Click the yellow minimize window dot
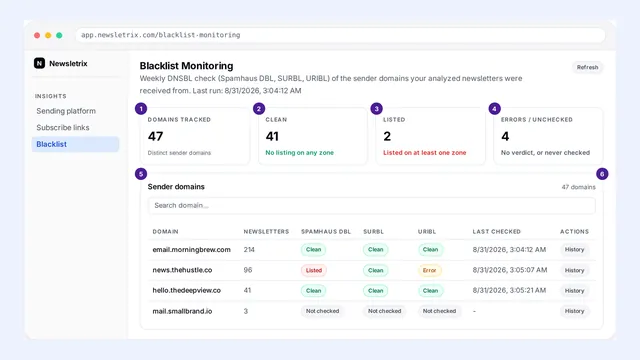 48,35
